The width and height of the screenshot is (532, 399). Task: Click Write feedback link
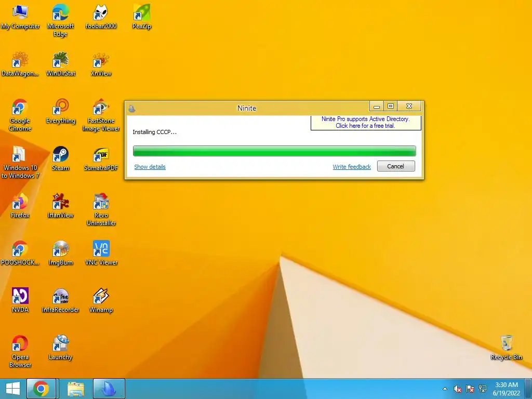click(x=352, y=167)
